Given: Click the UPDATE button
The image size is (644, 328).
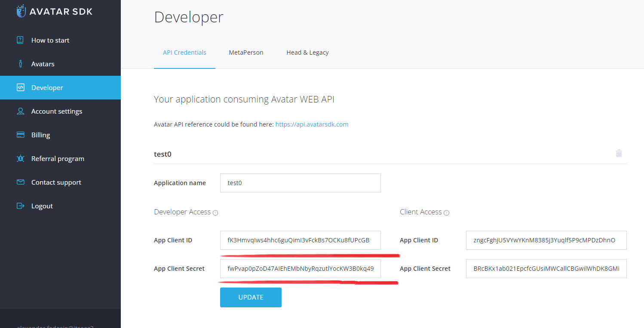Looking at the screenshot, I should point(251,297).
